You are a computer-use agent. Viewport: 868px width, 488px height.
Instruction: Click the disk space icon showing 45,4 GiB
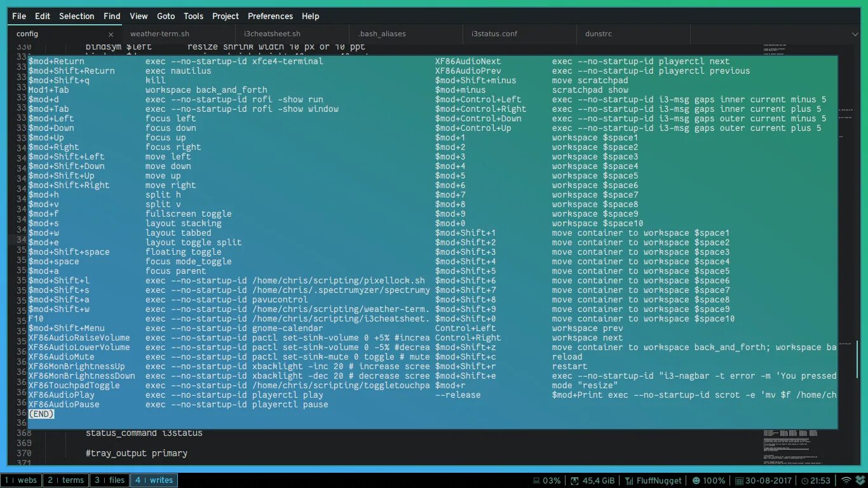click(574, 480)
